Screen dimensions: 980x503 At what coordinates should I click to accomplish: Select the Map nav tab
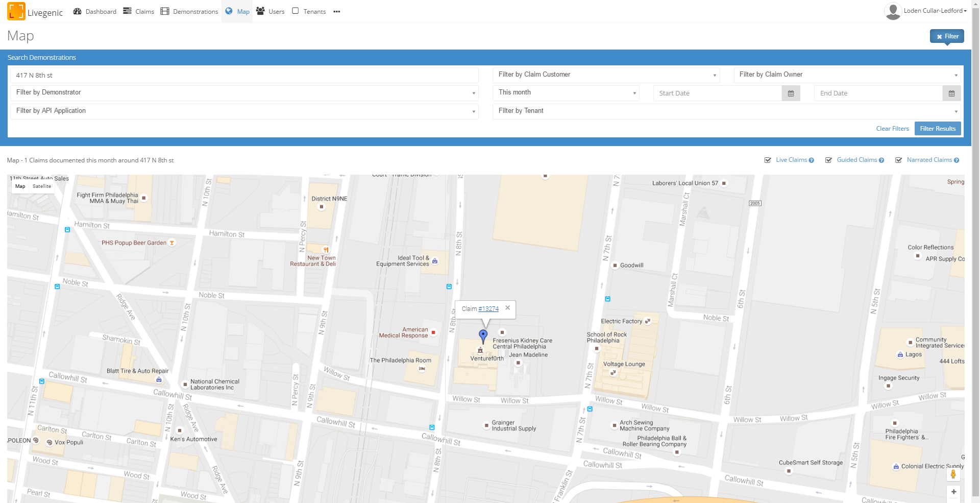(237, 11)
